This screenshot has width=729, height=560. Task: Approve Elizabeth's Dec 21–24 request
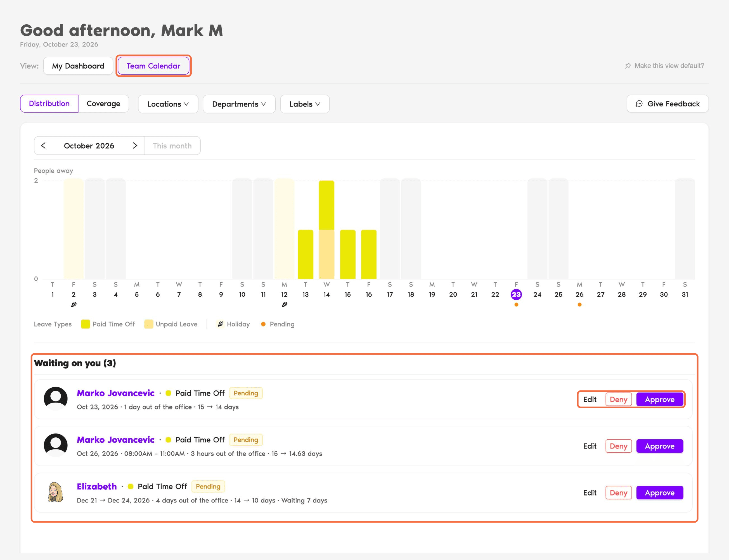coord(660,493)
